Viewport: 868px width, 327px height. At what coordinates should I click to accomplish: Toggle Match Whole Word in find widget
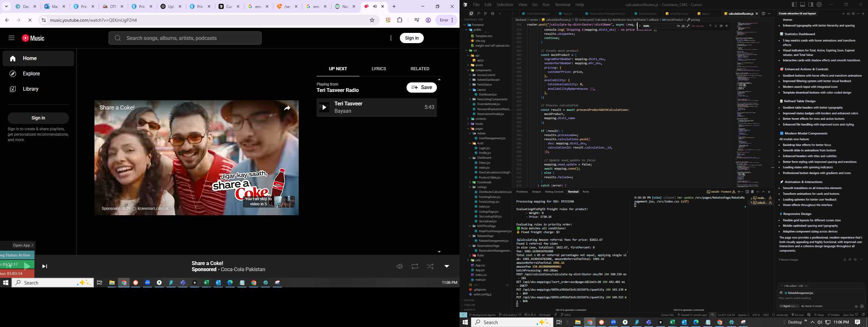tap(683, 26)
